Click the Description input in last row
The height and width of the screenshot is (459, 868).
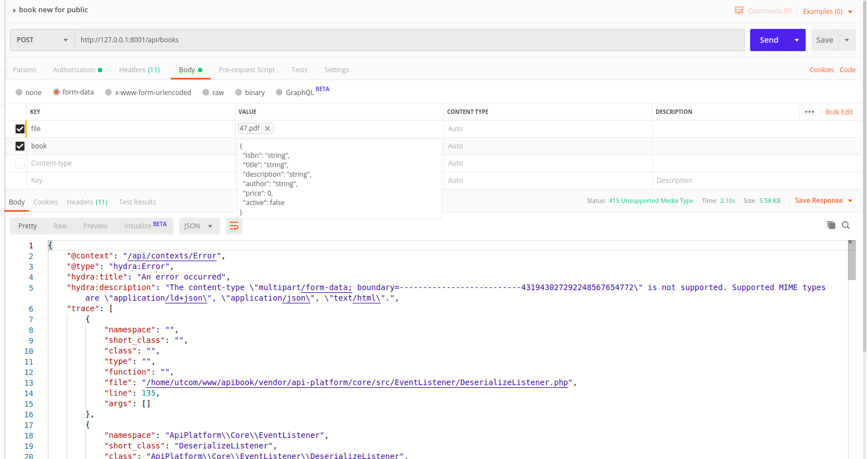click(x=757, y=181)
